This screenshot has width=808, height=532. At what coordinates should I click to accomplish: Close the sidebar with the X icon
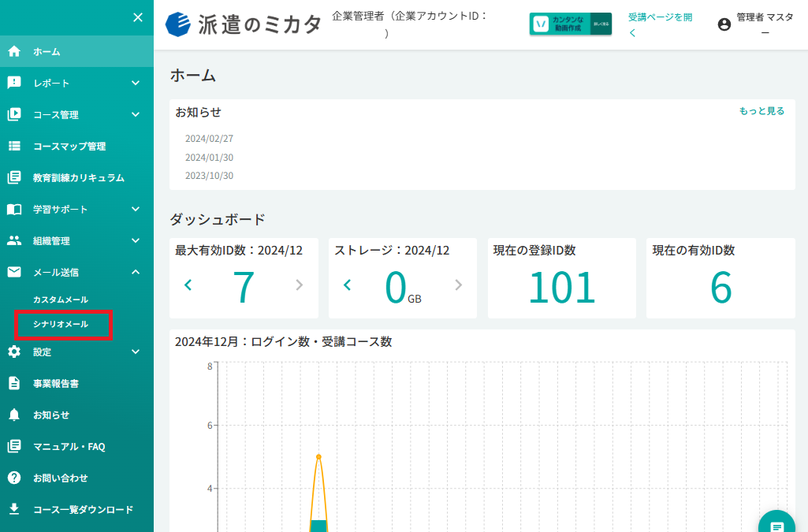point(138,17)
